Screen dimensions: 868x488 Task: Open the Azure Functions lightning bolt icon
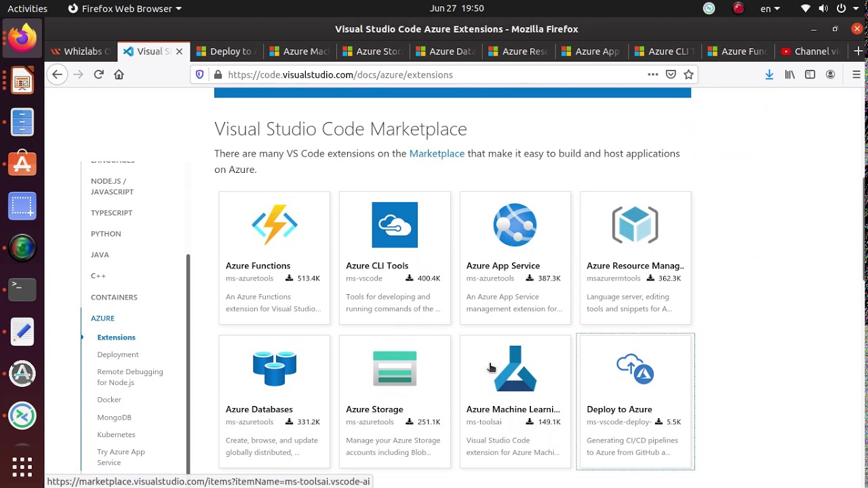(274, 225)
